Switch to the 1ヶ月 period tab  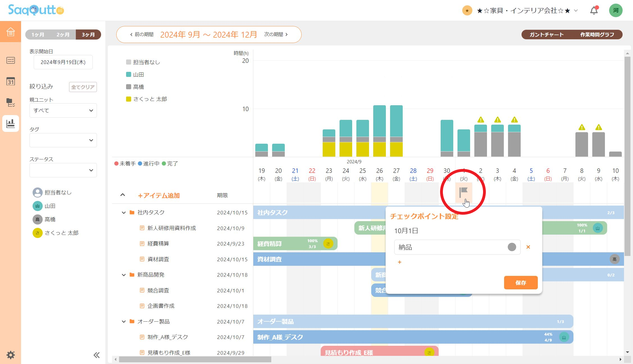[x=38, y=35]
